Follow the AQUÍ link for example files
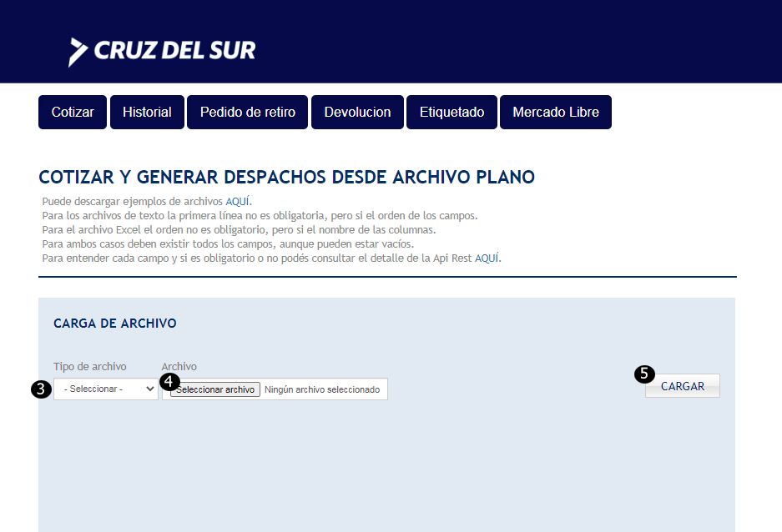This screenshot has width=782, height=532. (x=237, y=201)
